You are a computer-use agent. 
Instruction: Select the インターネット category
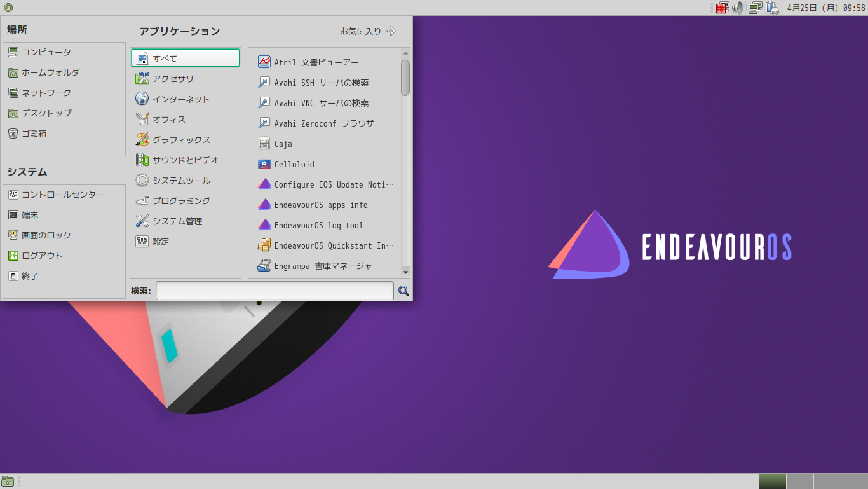[x=186, y=99]
